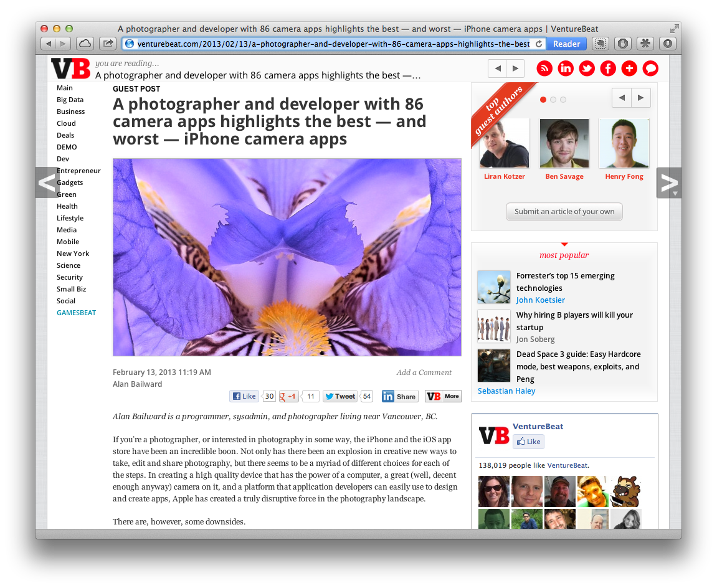Screen dimensions: 717x588
Task: Click Submit an article of your own
Action: point(564,212)
